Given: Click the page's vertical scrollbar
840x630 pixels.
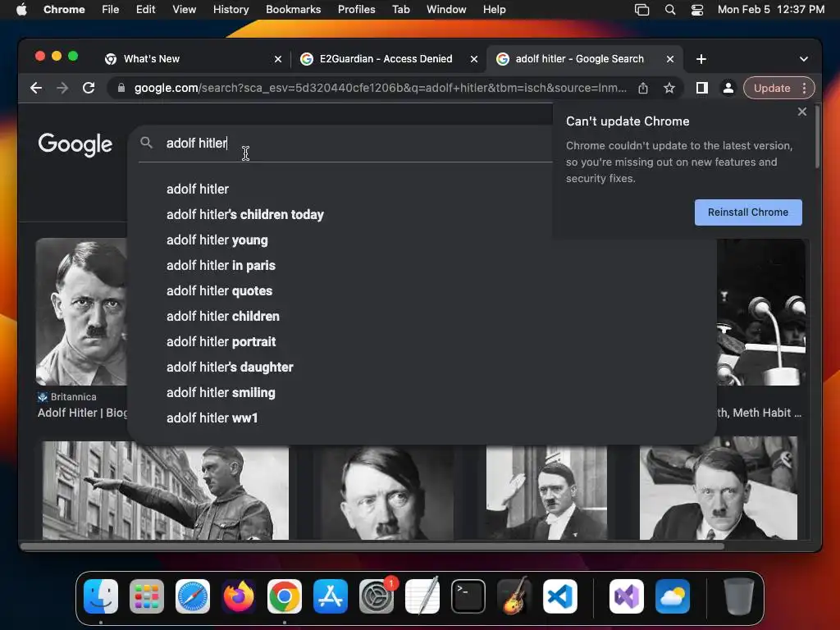Looking at the screenshot, I should pyautogui.click(x=817, y=137).
